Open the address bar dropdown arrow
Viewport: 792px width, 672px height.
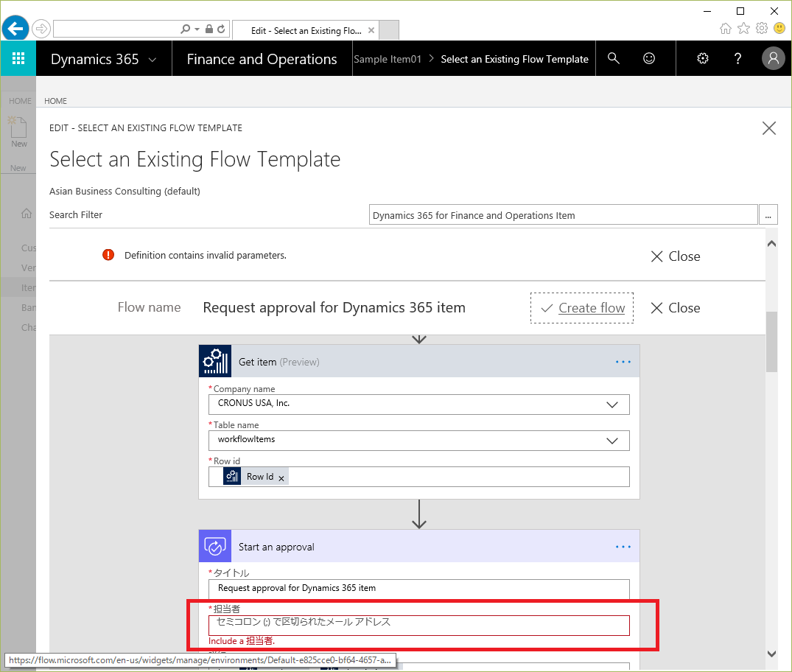point(197,29)
